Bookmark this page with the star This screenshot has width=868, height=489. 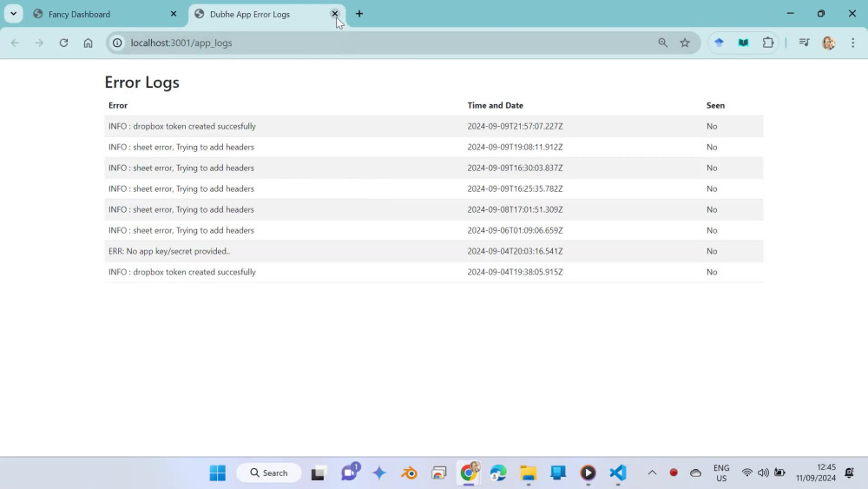click(685, 43)
